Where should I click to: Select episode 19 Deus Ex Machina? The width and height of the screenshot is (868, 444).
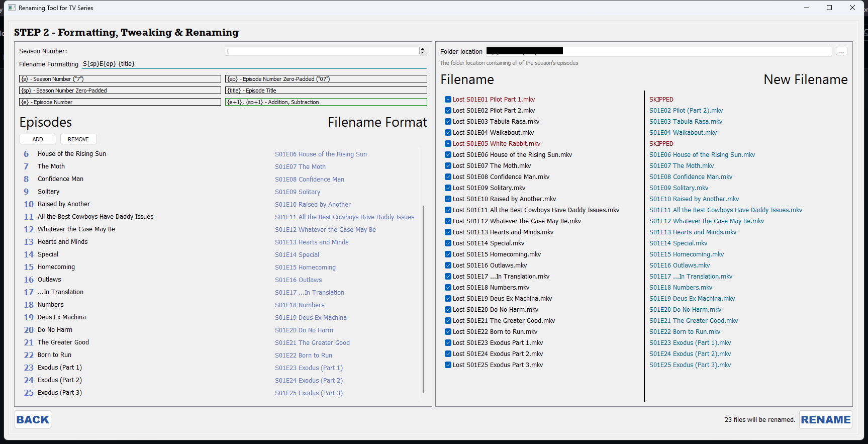click(x=62, y=317)
